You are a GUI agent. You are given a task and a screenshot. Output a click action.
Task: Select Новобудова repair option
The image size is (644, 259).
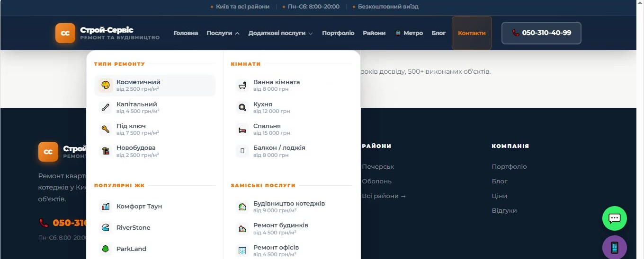point(155,151)
